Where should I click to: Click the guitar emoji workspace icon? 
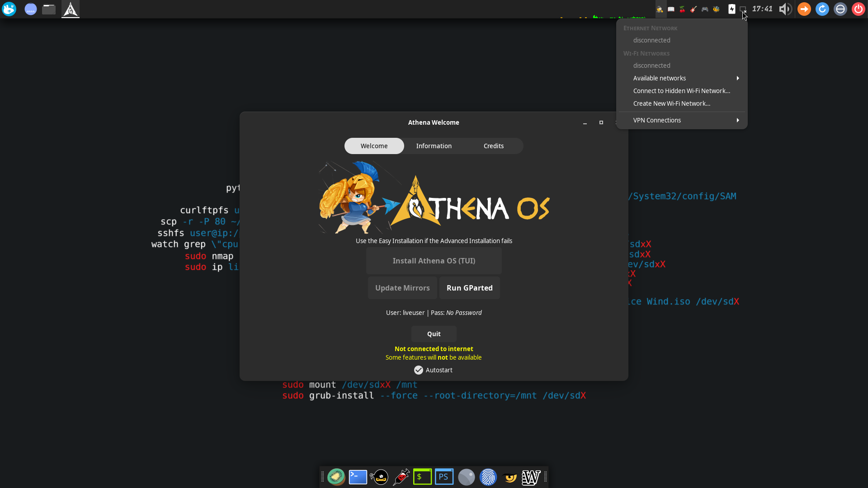[x=693, y=9]
